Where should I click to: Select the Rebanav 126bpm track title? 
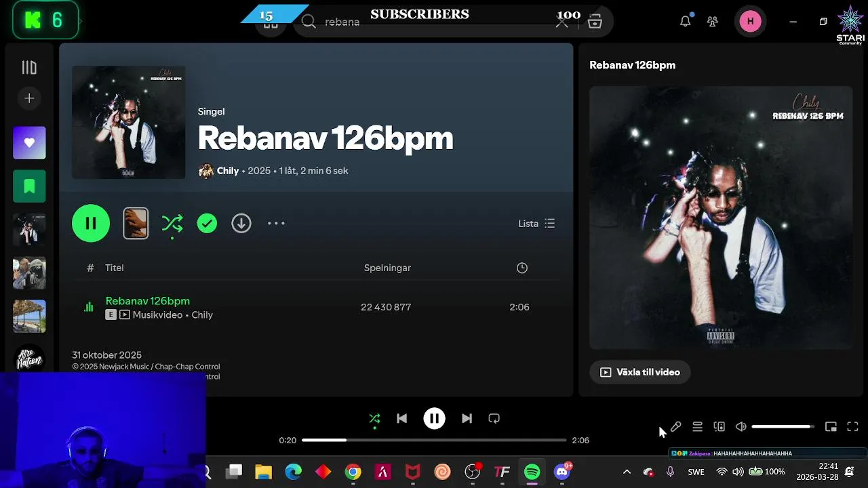[147, 301]
